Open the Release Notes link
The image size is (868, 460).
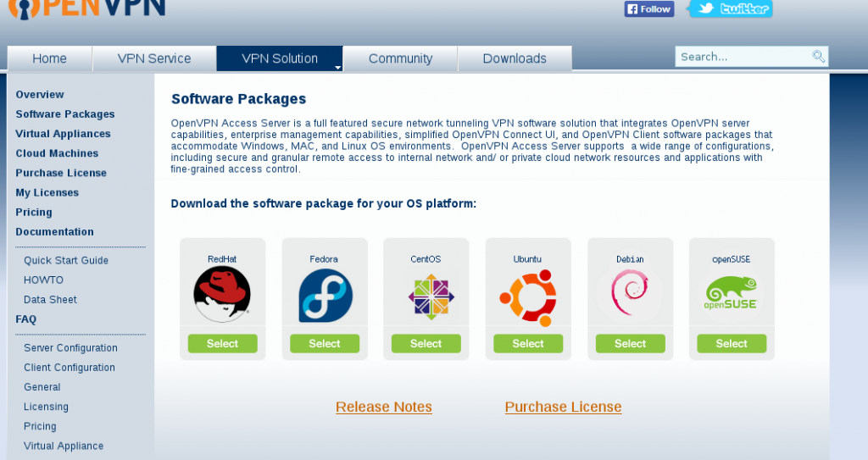(384, 407)
